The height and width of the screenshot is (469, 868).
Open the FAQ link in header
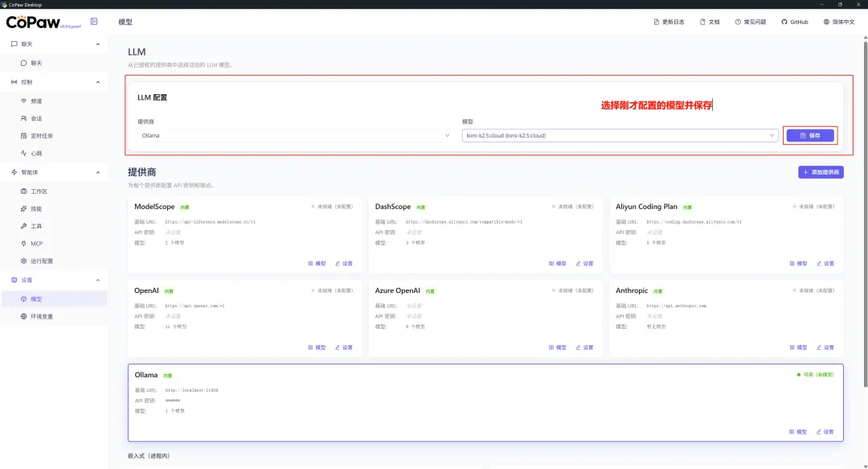coord(751,23)
